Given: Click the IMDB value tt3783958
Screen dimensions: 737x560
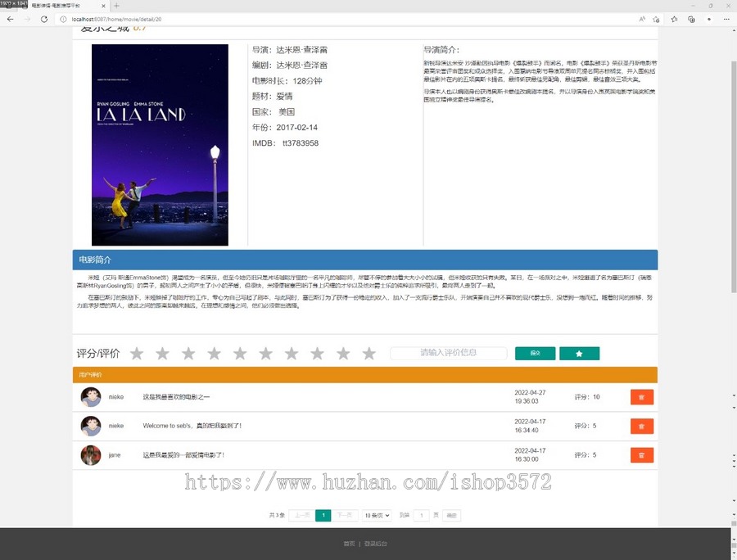Looking at the screenshot, I should click(301, 142).
